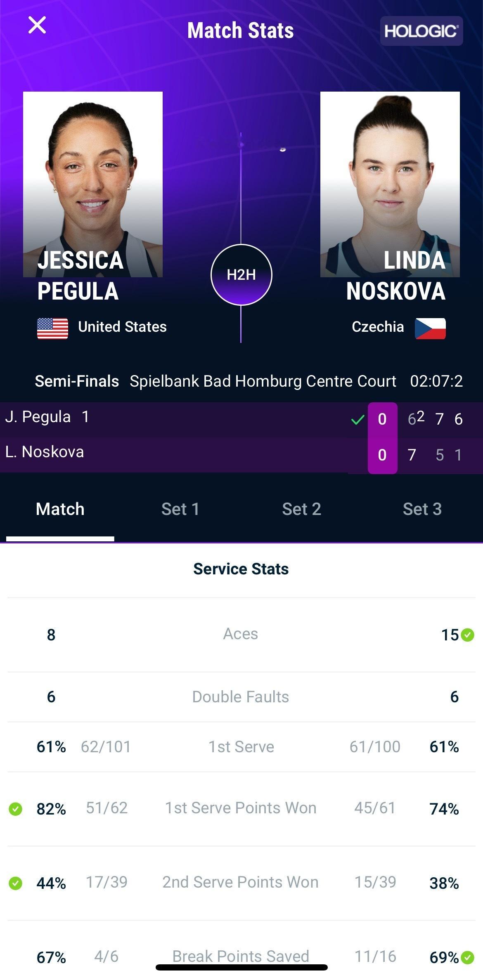Tap the Linda Noskova name text
483x980 pixels.
point(395,276)
